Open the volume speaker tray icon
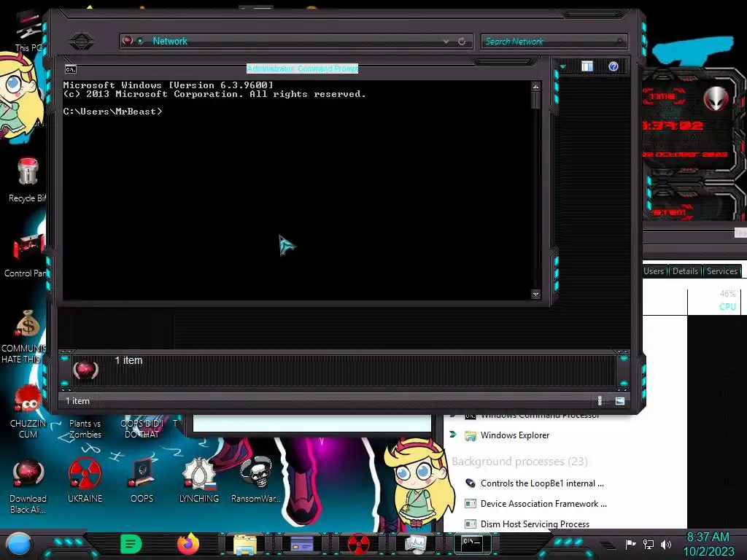The height and width of the screenshot is (560, 747). (666, 544)
